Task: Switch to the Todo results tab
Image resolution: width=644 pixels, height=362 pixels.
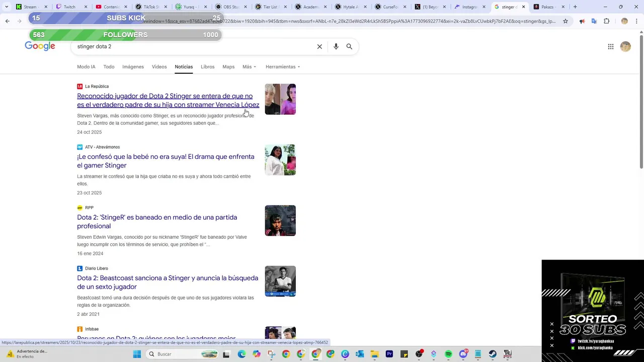Action: (109, 67)
